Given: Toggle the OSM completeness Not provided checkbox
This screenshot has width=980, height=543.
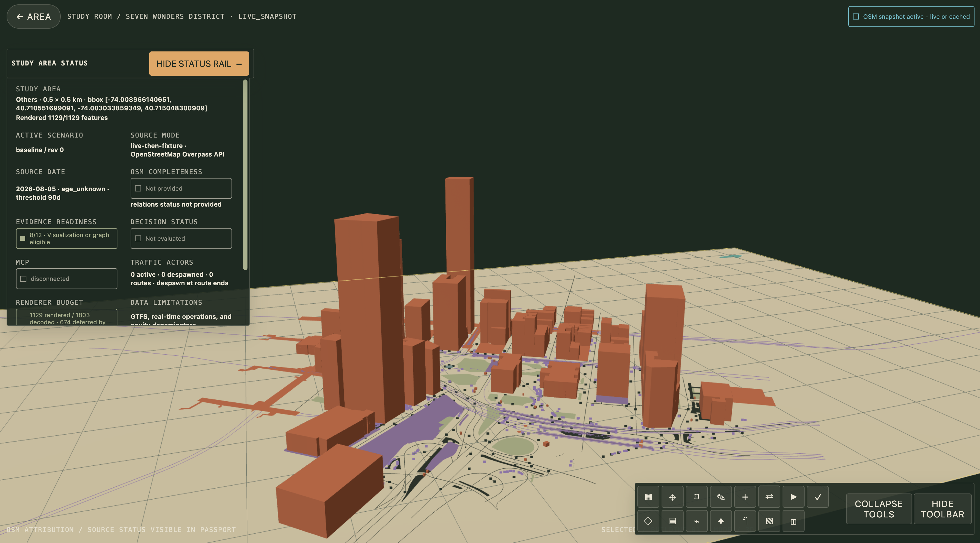Looking at the screenshot, I should [x=138, y=188].
